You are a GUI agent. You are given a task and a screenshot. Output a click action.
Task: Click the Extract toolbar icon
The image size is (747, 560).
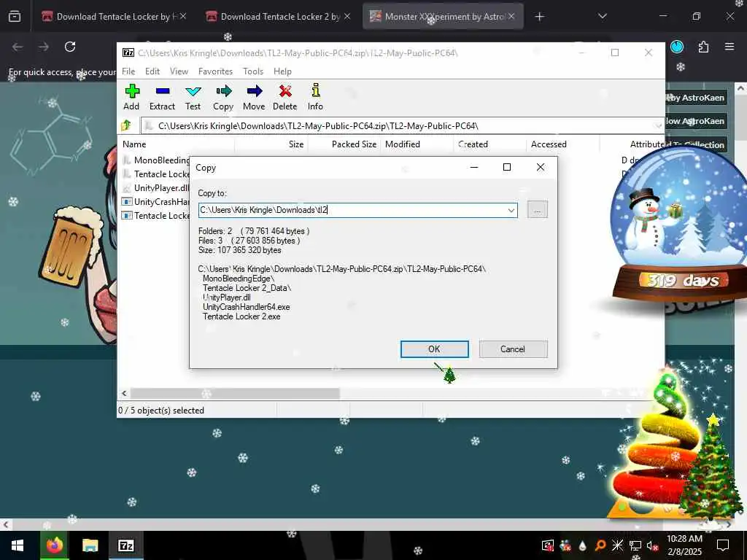pos(162,97)
